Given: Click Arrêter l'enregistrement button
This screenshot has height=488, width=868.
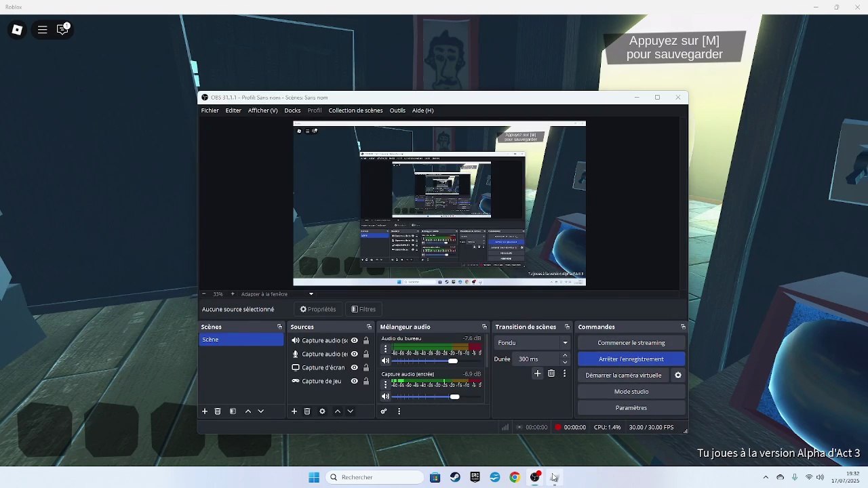Looking at the screenshot, I should pyautogui.click(x=631, y=359).
